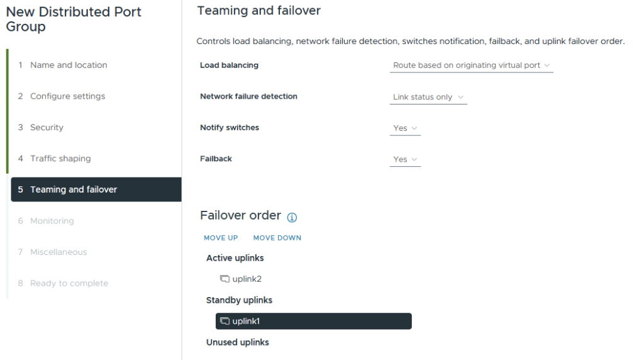Change the Failback dropdown value
The image size is (644, 360).
[x=405, y=160]
